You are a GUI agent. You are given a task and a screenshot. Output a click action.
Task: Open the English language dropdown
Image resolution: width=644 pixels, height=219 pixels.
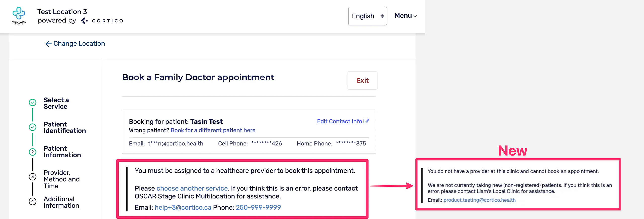coord(367,16)
